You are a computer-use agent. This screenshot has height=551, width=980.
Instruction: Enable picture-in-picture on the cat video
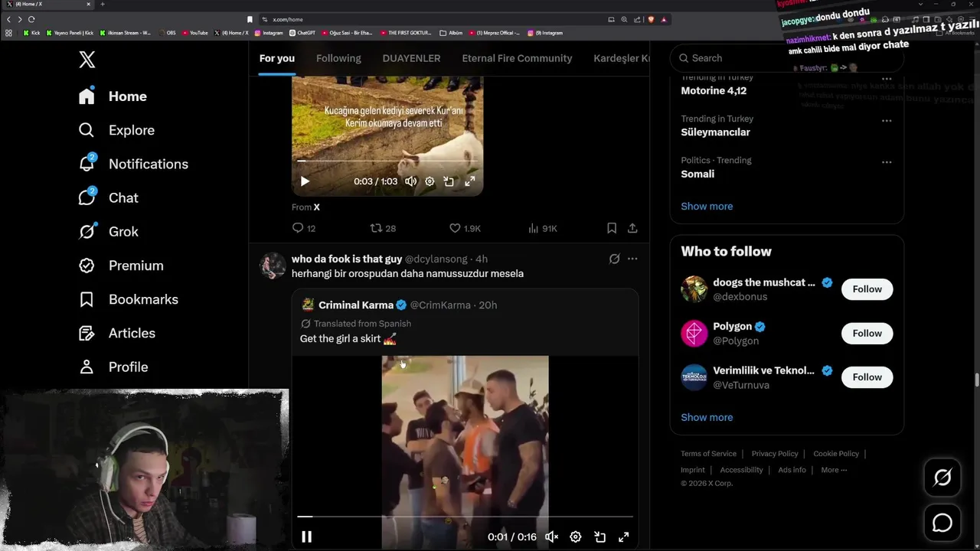click(449, 181)
